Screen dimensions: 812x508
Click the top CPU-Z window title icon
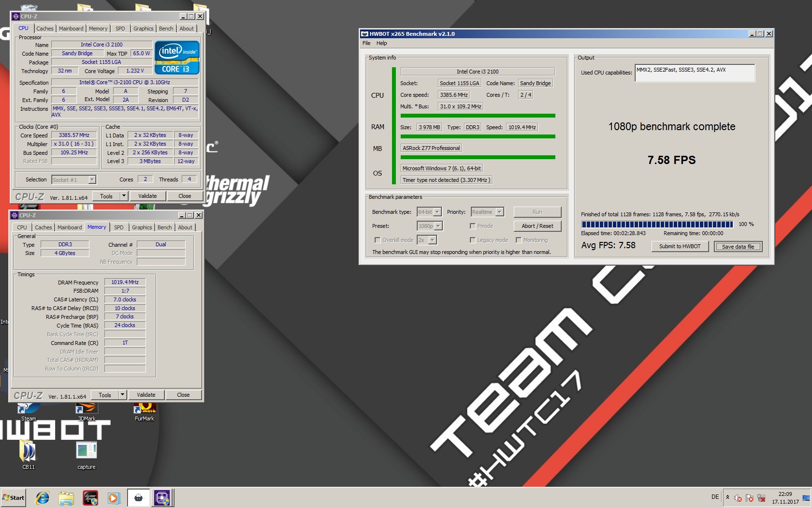point(15,16)
